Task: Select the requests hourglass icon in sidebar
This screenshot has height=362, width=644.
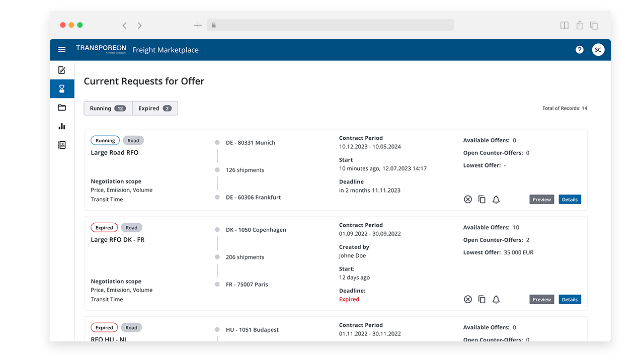Action: coord(61,88)
